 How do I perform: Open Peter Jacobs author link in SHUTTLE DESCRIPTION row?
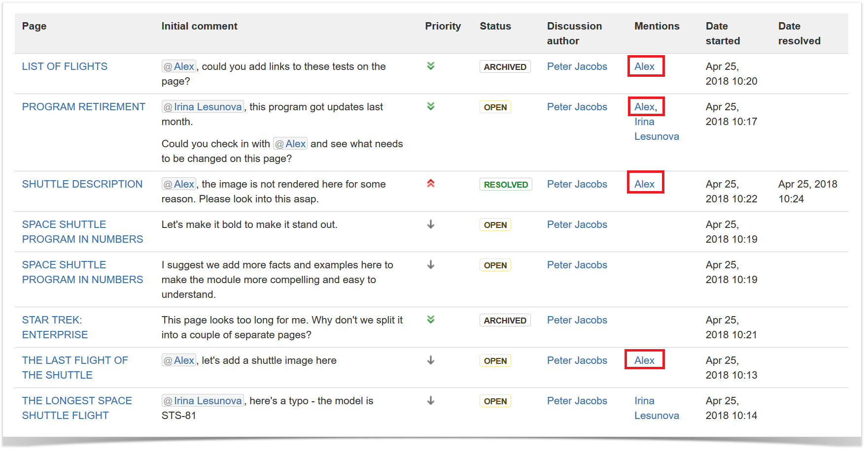tap(577, 184)
